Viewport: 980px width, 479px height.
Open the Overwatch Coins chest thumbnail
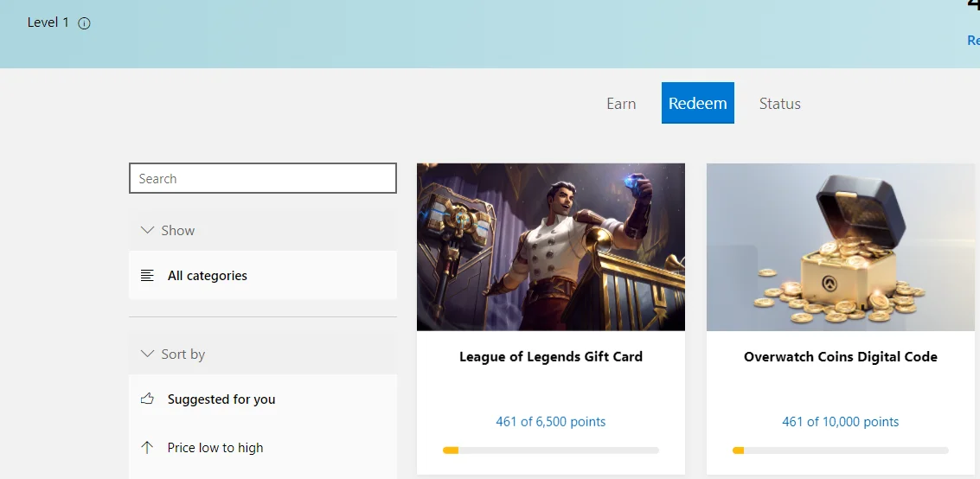841,246
